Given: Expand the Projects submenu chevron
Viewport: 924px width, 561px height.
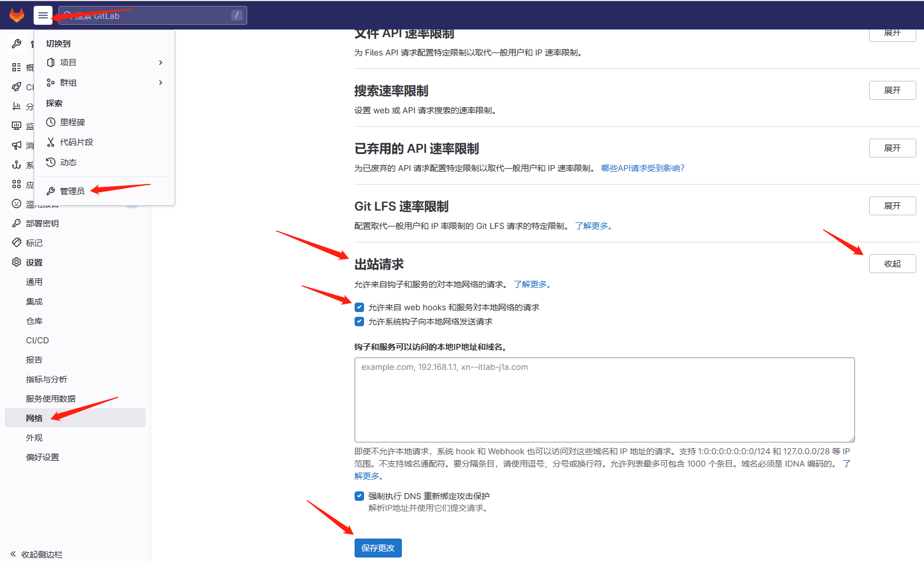Looking at the screenshot, I should (x=160, y=63).
